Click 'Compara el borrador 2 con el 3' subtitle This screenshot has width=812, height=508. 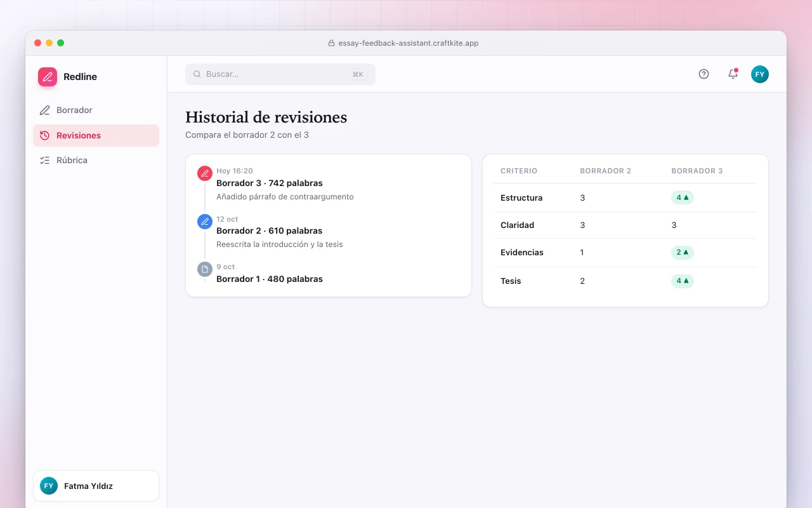pyautogui.click(x=247, y=135)
